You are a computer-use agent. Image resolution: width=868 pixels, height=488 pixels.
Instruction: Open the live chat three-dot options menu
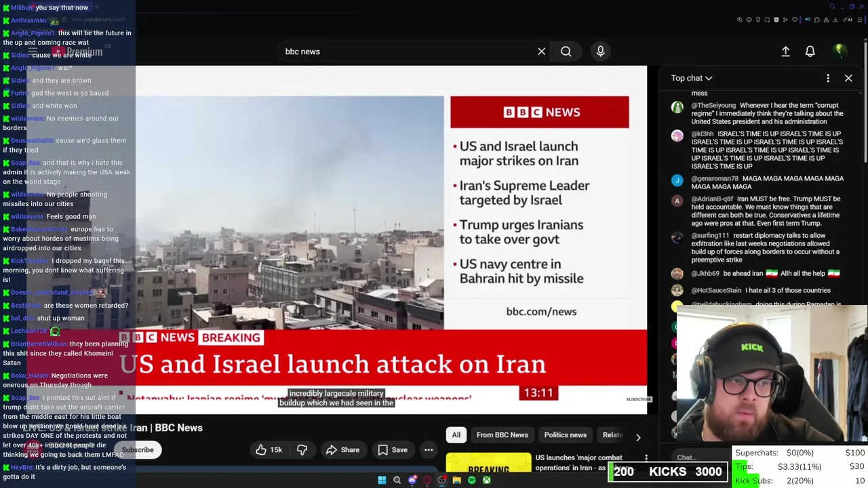click(828, 78)
